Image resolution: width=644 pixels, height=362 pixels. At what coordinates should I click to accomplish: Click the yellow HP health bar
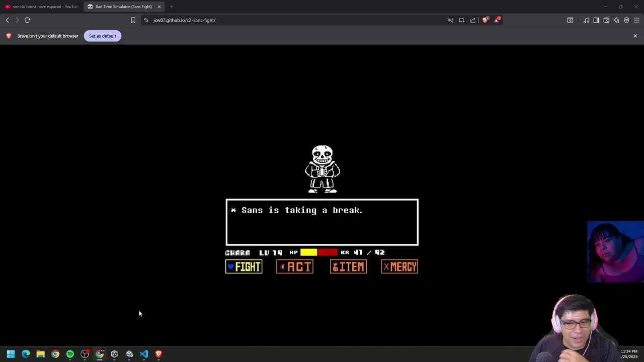pyautogui.click(x=308, y=252)
